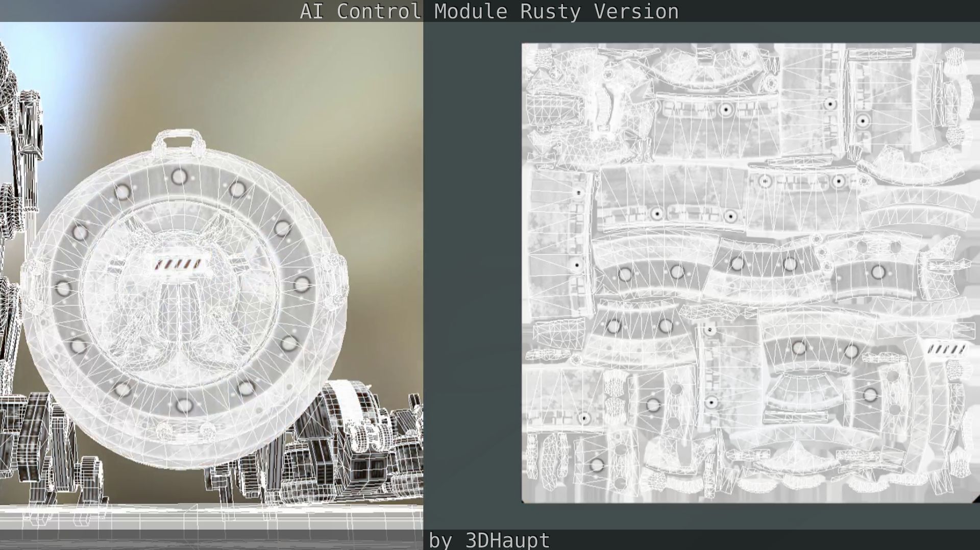Viewport: 980px width, 550px height.
Task: Click the 'AI Control Module Rusty Version' title
Action: click(x=489, y=11)
